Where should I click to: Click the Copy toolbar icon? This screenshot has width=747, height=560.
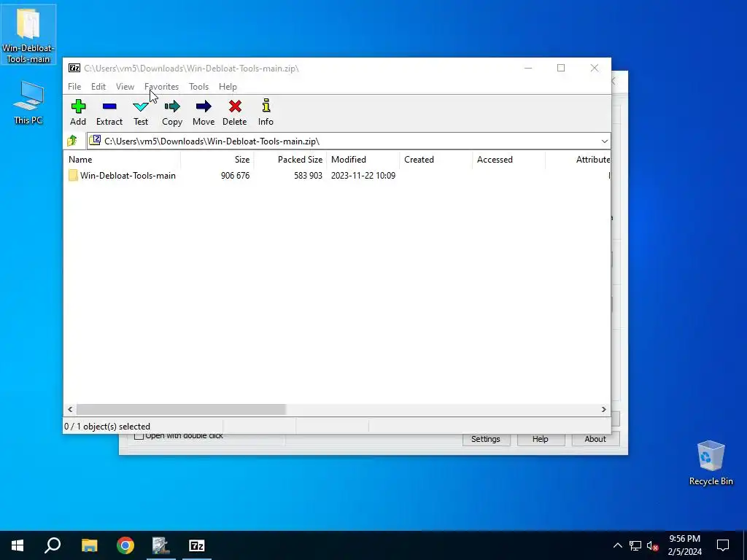point(172,112)
